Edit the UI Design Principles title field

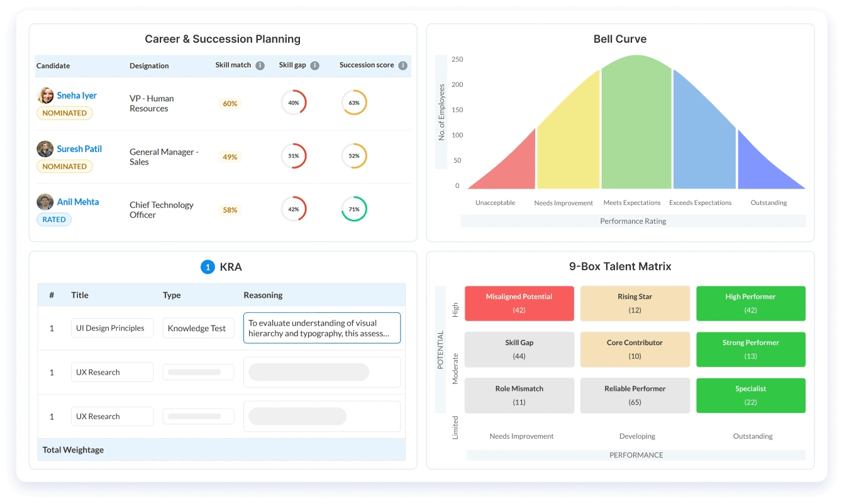click(x=112, y=328)
